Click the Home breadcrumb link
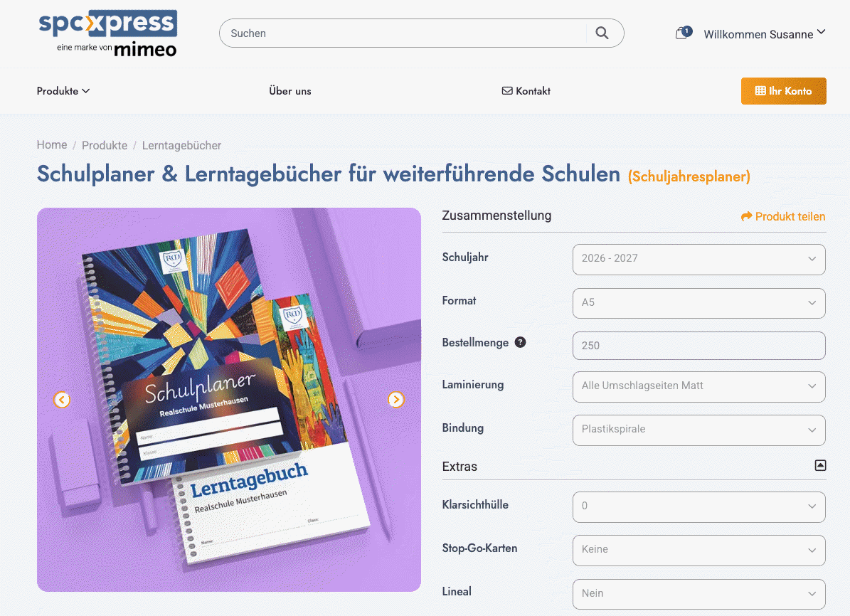The height and width of the screenshot is (616, 850). [x=52, y=145]
